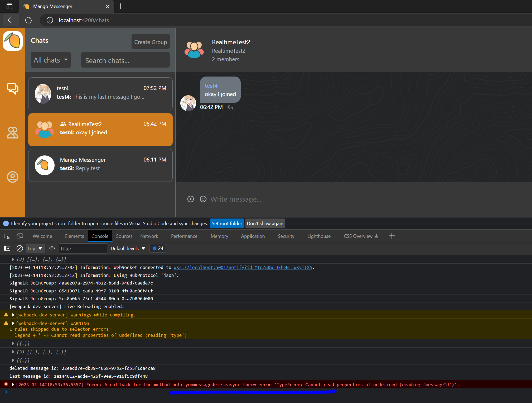
Task: Expand the red notifyonmessagedeleteasync error entry
Action: 13,385
